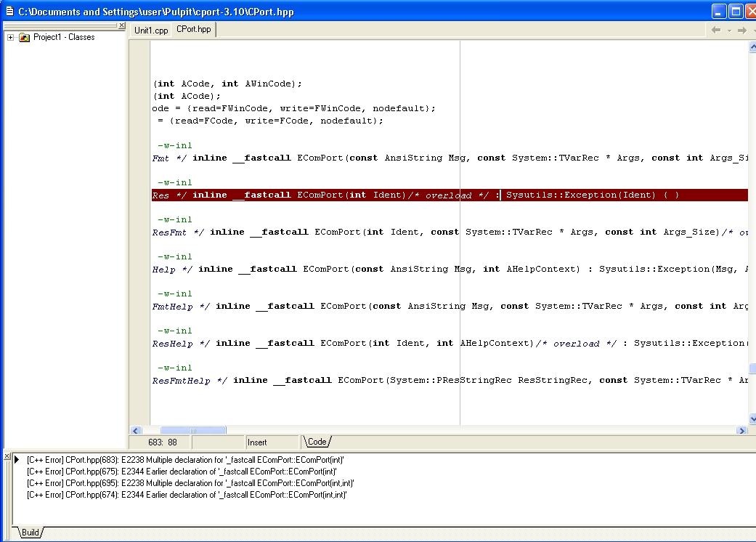Image resolution: width=756 pixels, height=542 pixels.
Task: Click the horizontal scrollbar thumb
Action: point(193,431)
